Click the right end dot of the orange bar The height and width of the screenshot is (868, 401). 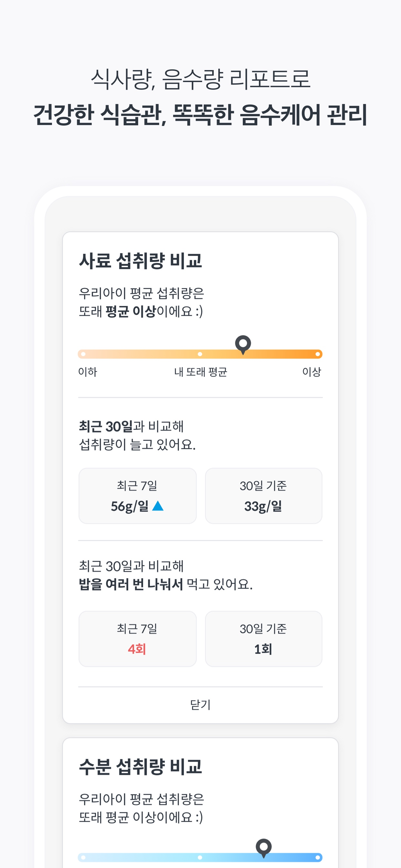(317, 354)
